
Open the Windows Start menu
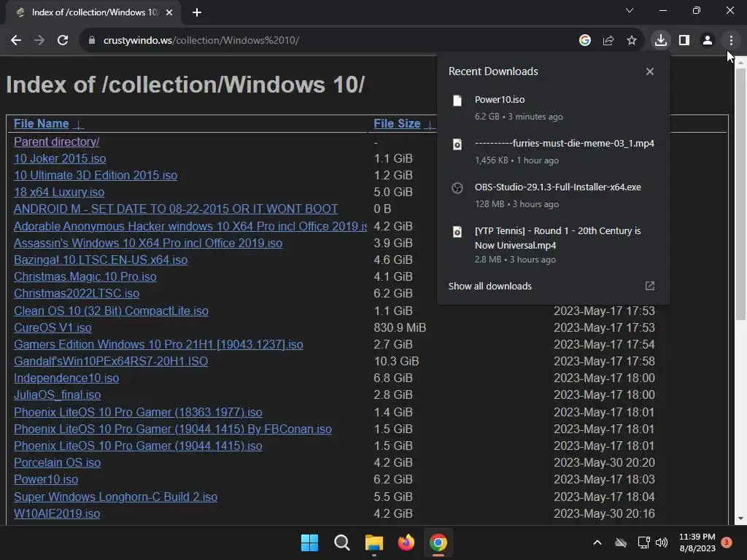[309, 542]
